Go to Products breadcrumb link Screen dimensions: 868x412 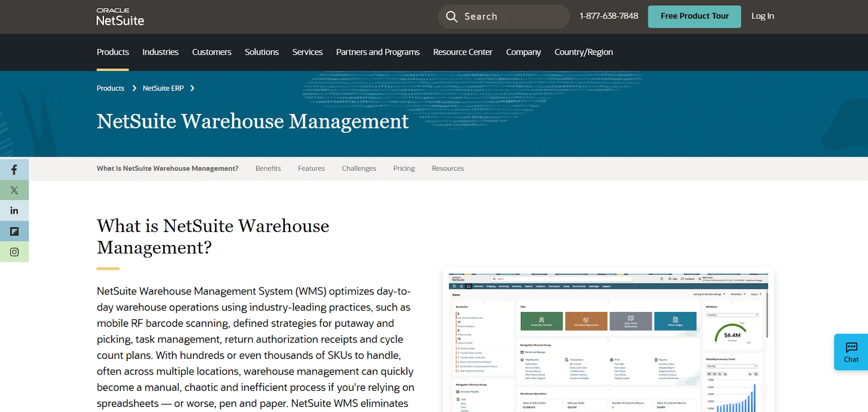click(110, 88)
